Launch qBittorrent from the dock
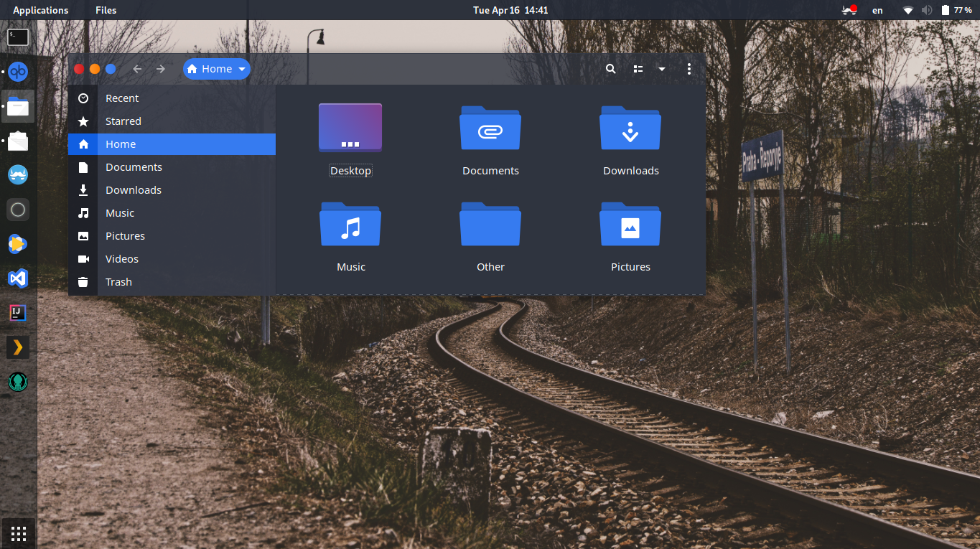Viewport: 980px width, 549px height. pos(17,72)
